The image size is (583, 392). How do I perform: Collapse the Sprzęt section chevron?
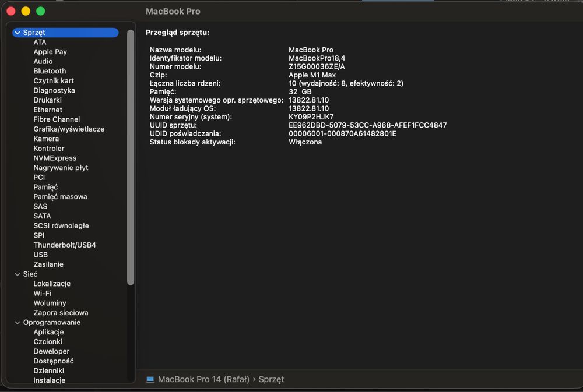(x=17, y=33)
